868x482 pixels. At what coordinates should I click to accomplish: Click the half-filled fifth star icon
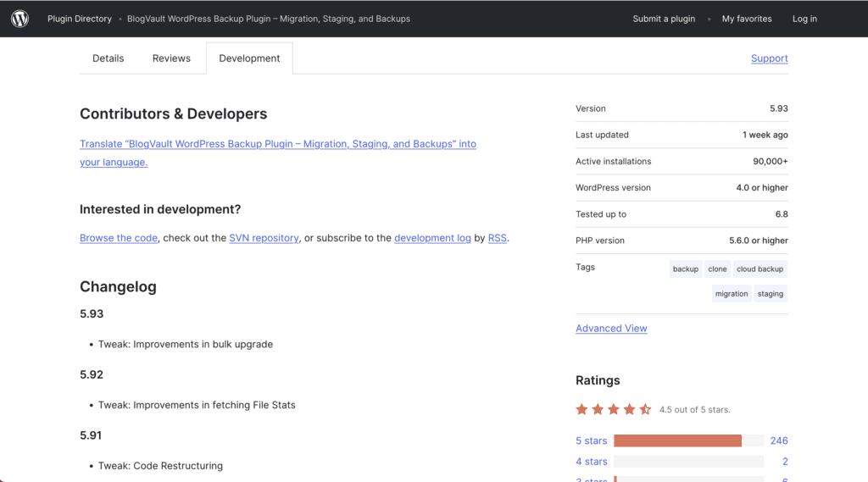645,409
